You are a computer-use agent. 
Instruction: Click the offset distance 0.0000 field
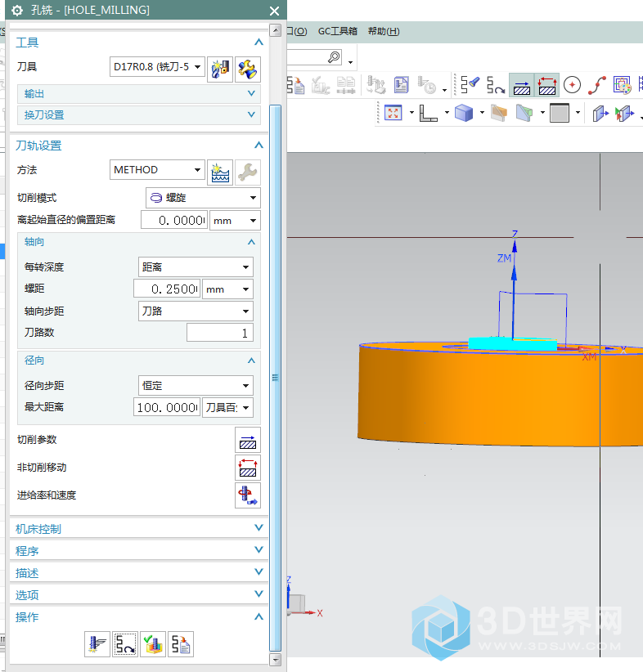[174, 220]
